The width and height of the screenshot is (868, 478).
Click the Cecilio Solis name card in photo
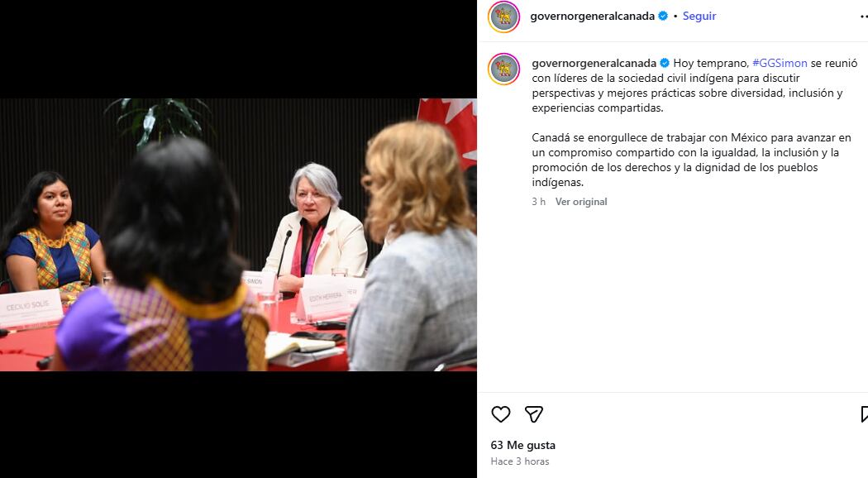(31, 308)
